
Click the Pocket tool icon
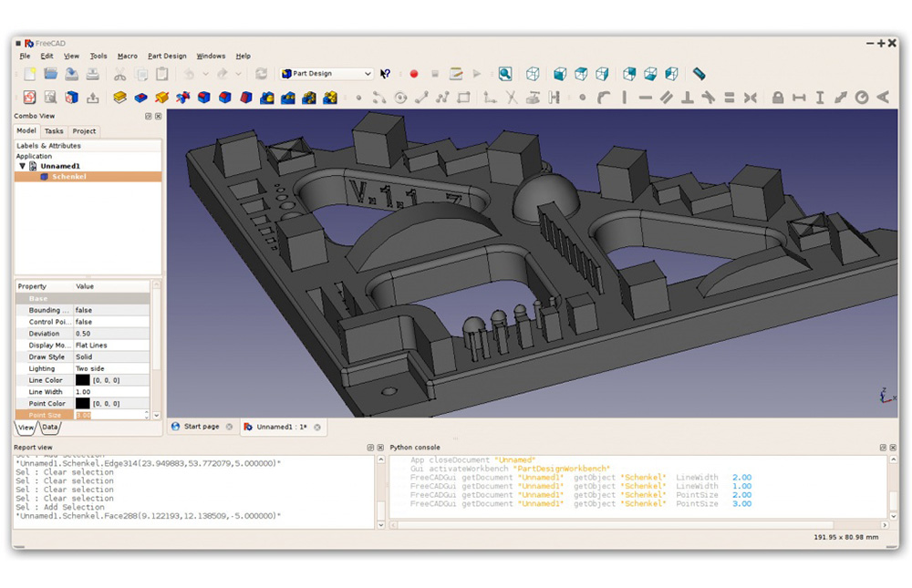tap(140, 98)
